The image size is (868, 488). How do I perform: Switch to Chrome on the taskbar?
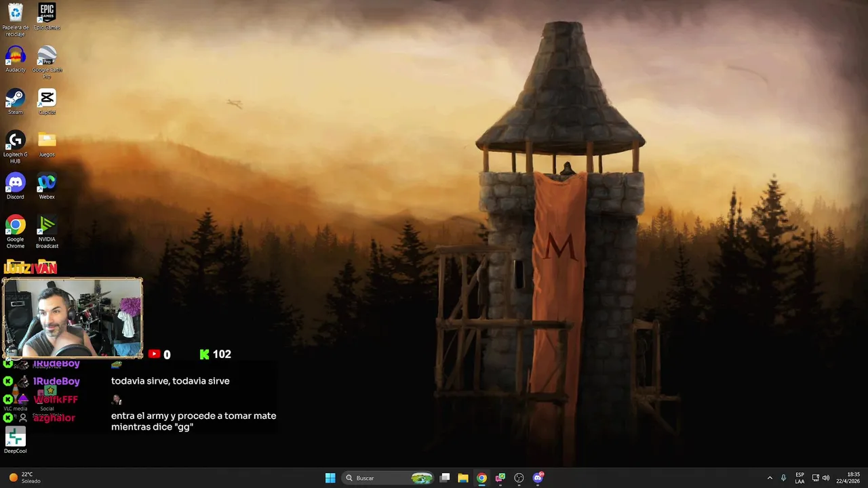click(x=481, y=478)
